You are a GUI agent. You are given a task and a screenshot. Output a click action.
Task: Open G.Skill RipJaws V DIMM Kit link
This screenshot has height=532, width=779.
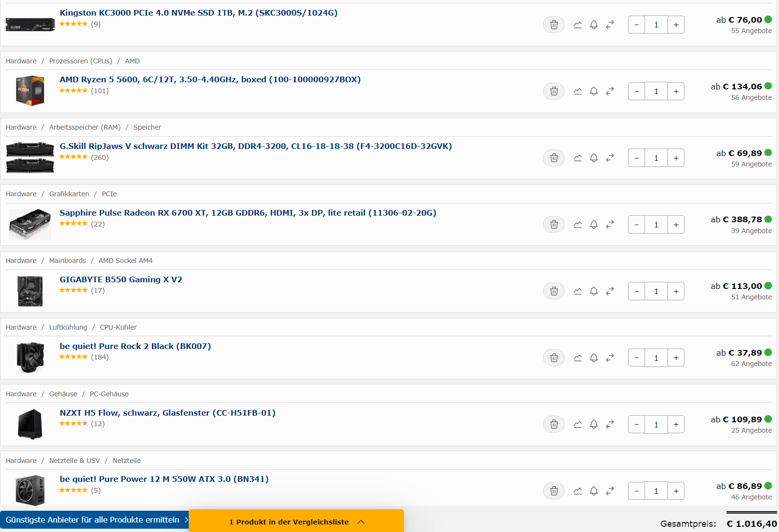pos(256,146)
